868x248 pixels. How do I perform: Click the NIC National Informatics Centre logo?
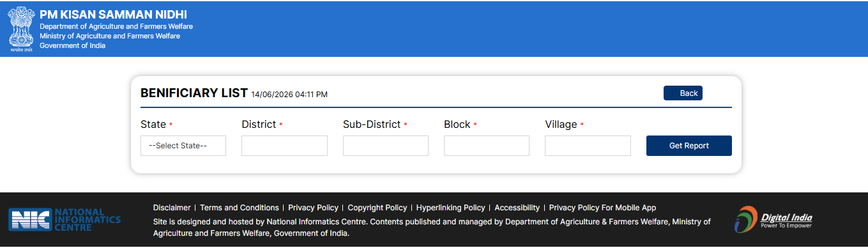[65, 219]
